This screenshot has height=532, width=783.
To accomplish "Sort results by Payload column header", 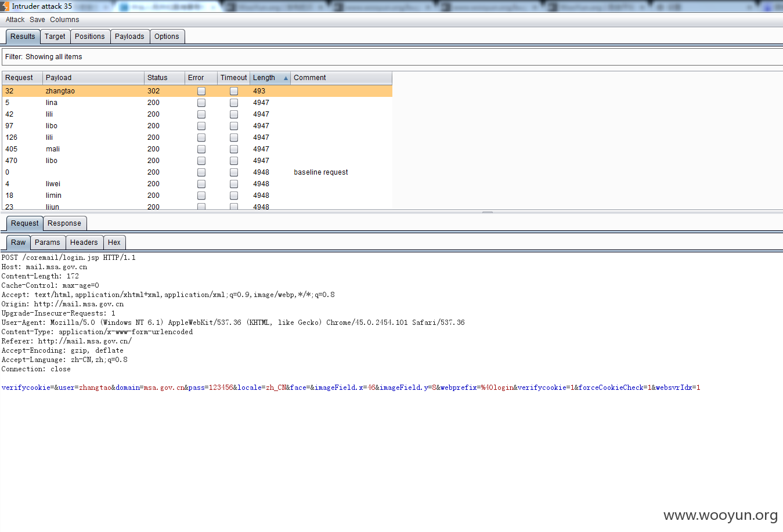I will [93, 78].
